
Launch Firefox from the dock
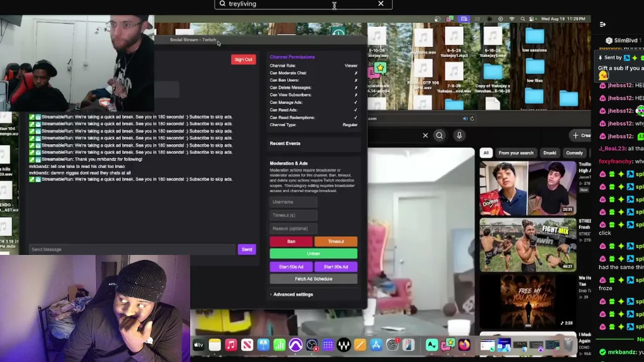pos(464,345)
